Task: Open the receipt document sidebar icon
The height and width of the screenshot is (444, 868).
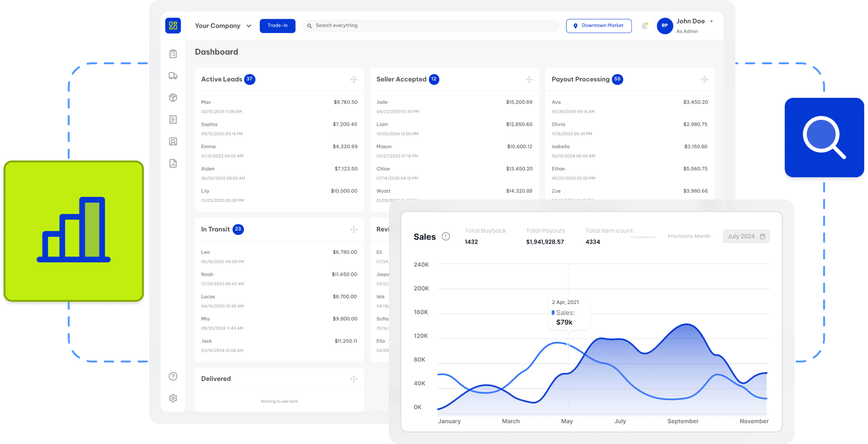Action: [173, 119]
